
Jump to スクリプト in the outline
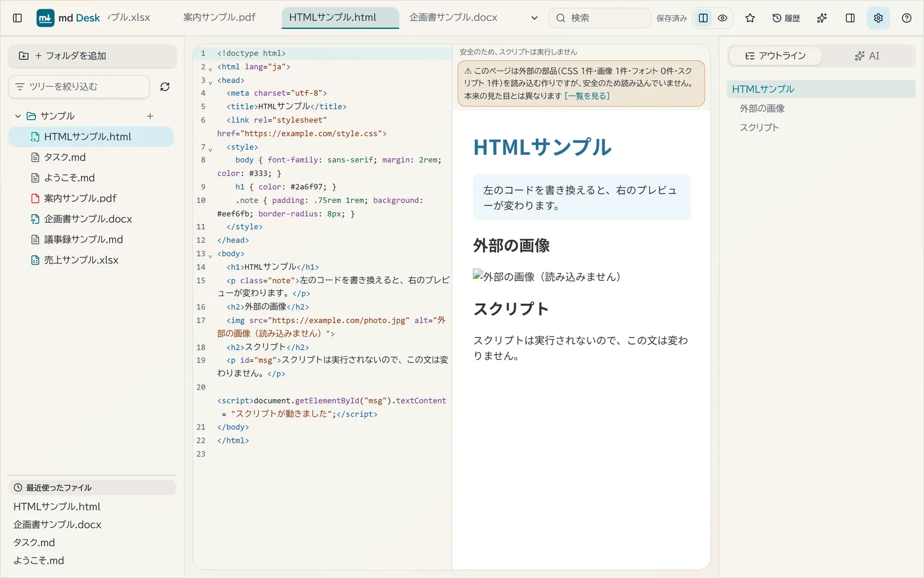[759, 128]
